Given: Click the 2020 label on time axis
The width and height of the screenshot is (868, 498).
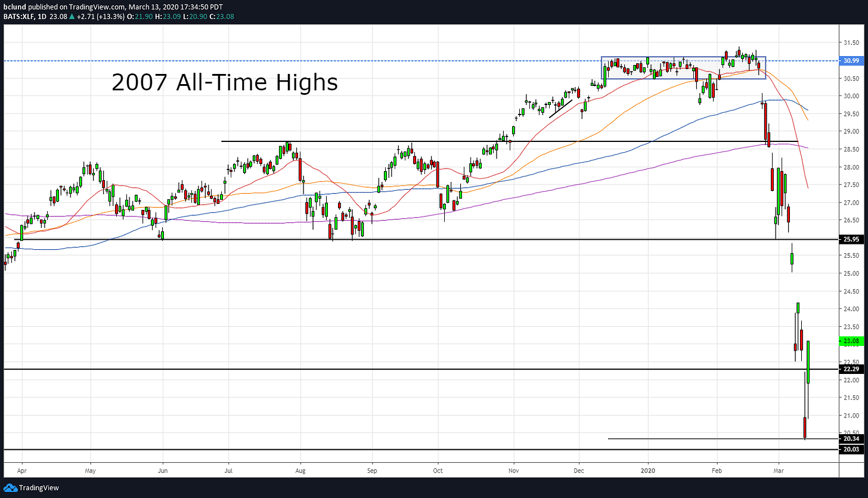Looking at the screenshot, I should [649, 469].
